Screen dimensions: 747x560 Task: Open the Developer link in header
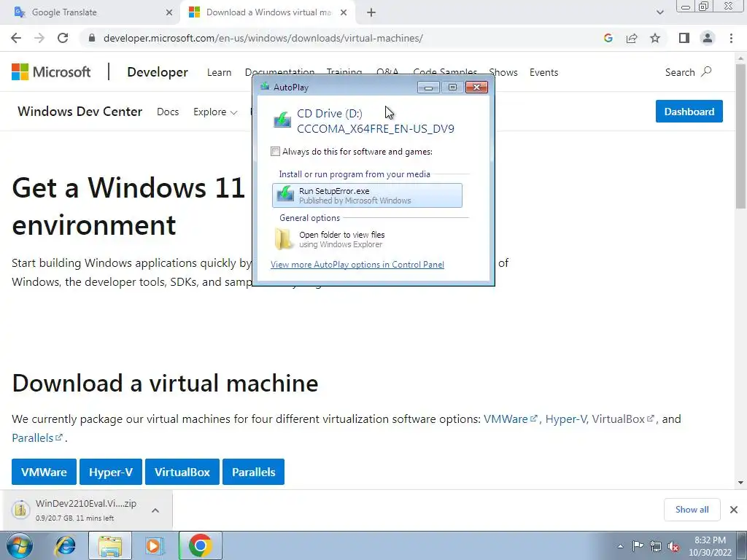(x=158, y=72)
